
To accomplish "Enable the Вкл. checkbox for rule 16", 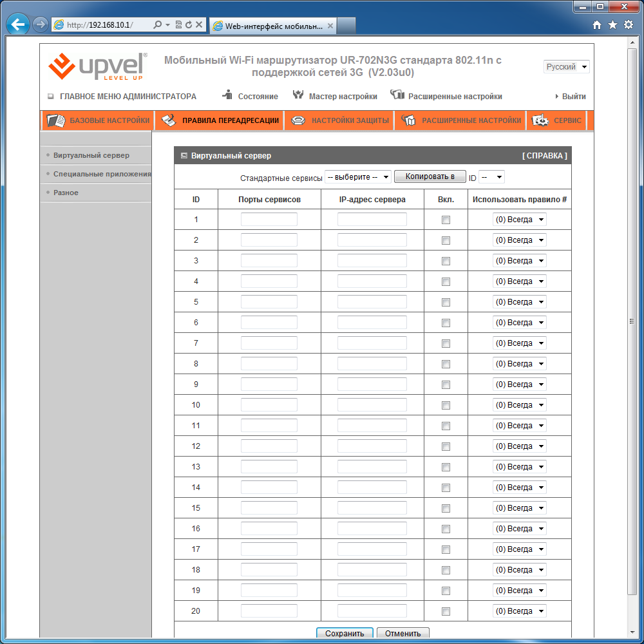I will [x=446, y=529].
